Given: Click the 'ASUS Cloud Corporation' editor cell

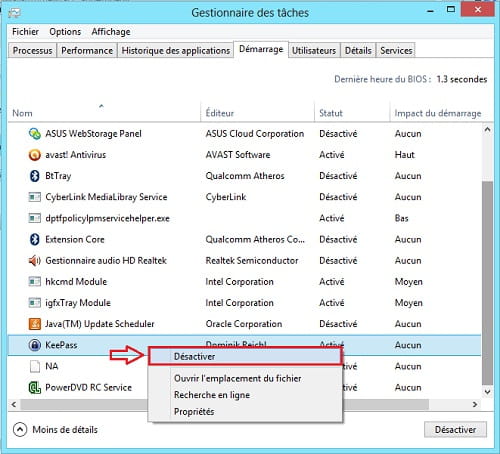Looking at the screenshot, I should tap(255, 134).
